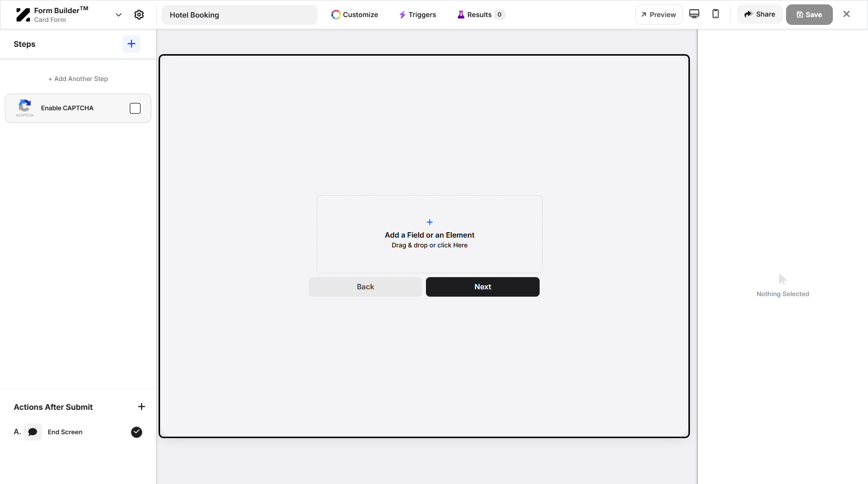Save the form
The width and height of the screenshot is (868, 484).
click(809, 15)
